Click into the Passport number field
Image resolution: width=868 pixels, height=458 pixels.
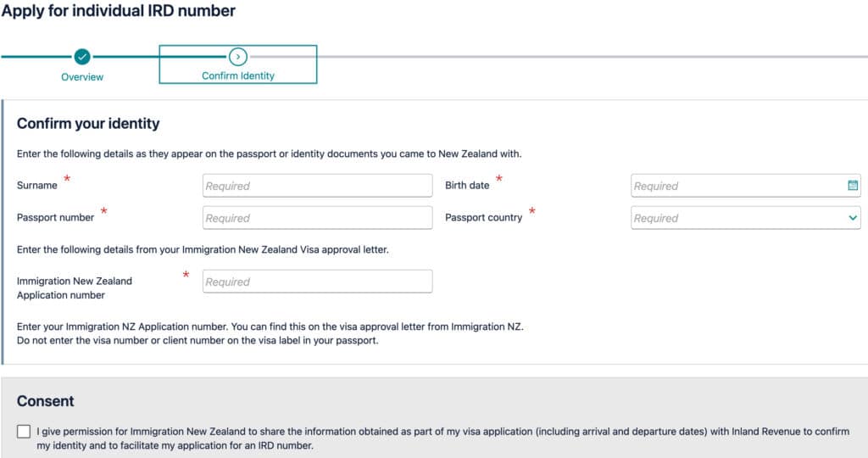click(317, 218)
